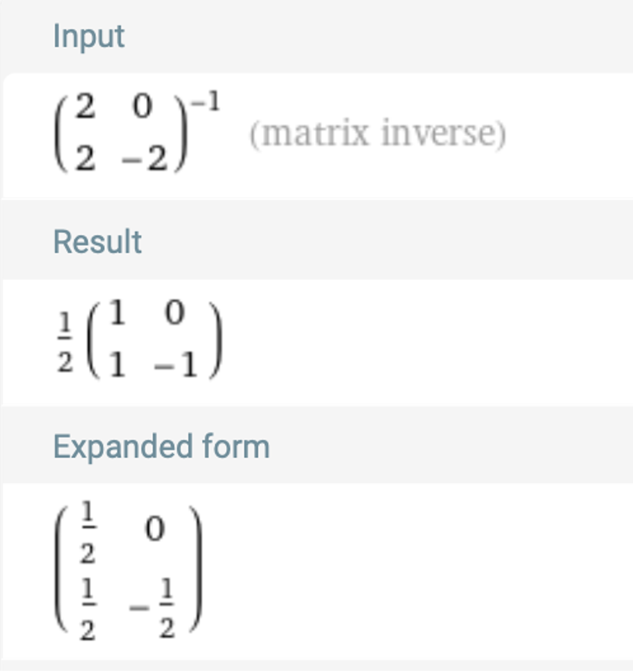Select the 0 entry in the input matrix
This screenshot has height=672, width=633.
tap(143, 108)
